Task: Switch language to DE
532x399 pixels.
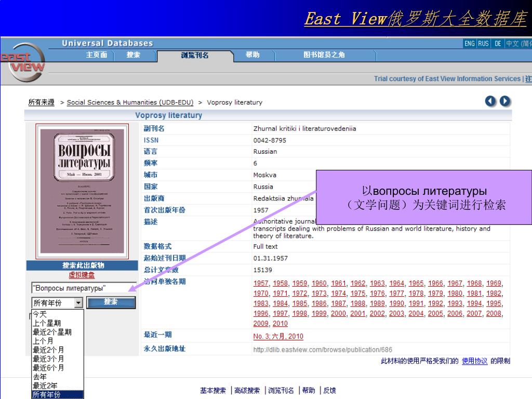Action: (x=498, y=44)
